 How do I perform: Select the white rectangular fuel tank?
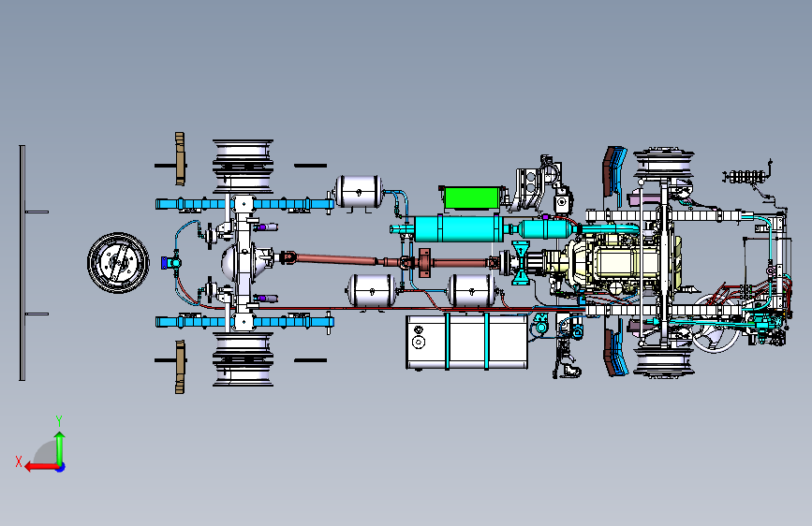[466, 343]
